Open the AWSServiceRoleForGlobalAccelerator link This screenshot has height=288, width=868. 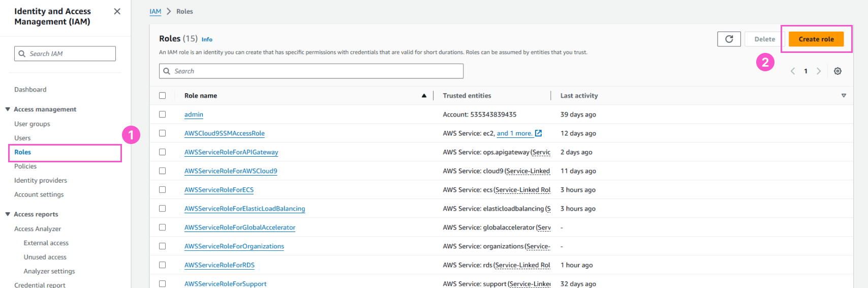(240, 227)
